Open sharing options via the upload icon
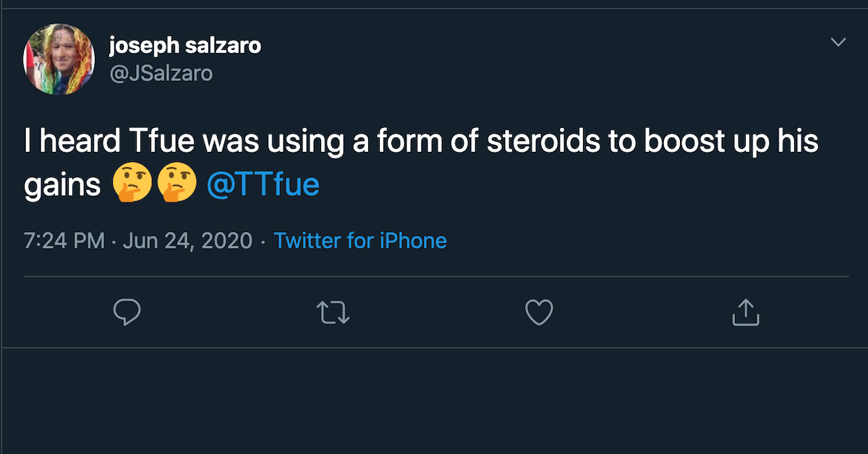 point(745,312)
